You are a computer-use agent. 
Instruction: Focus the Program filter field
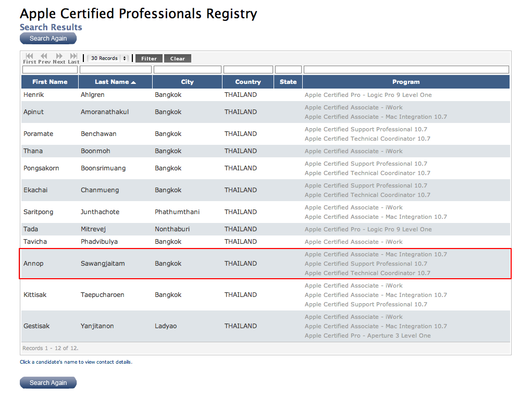click(x=406, y=69)
